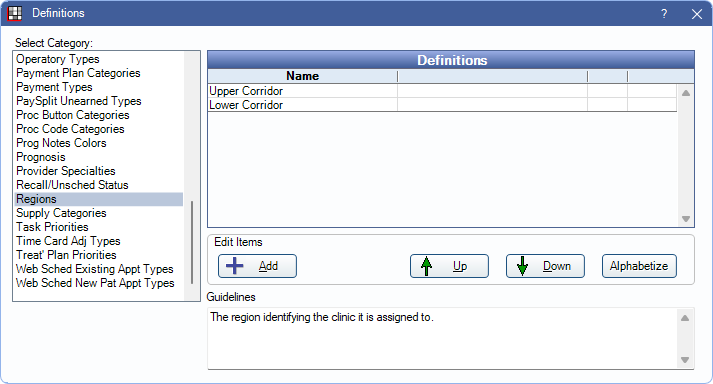Click the guidelines text about clinic region
713x384 pixels.
click(322, 317)
